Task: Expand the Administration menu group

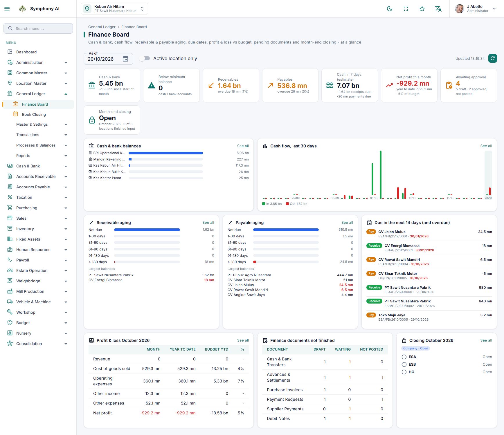Action: [x=38, y=62]
